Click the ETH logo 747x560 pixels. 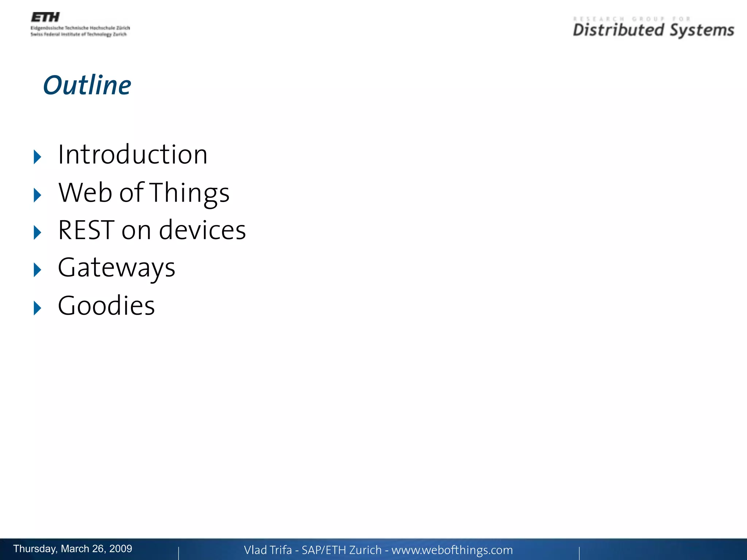(x=45, y=17)
